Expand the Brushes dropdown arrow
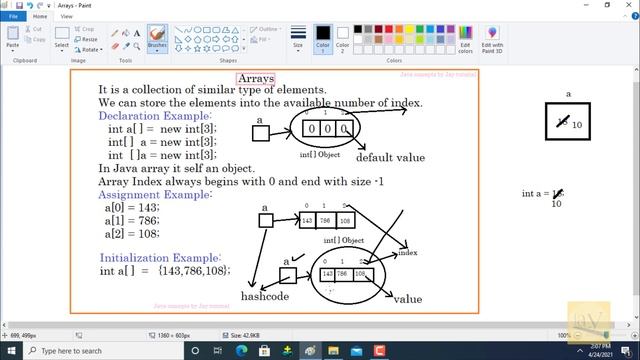The height and width of the screenshot is (360, 640). 157,51
